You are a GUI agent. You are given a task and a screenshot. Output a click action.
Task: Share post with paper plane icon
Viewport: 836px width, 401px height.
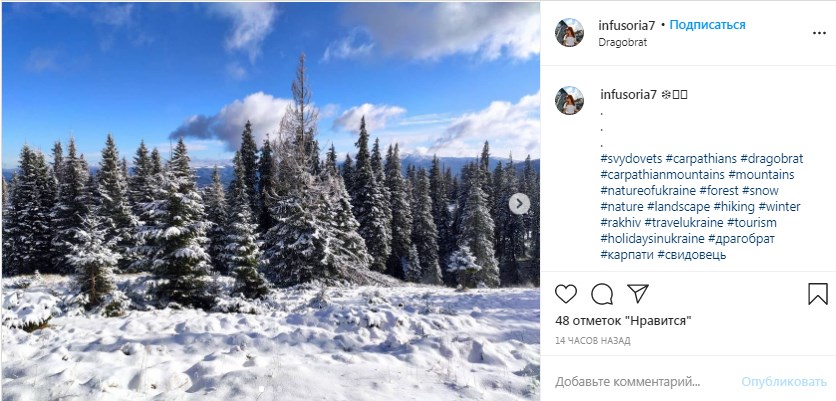tap(638, 294)
